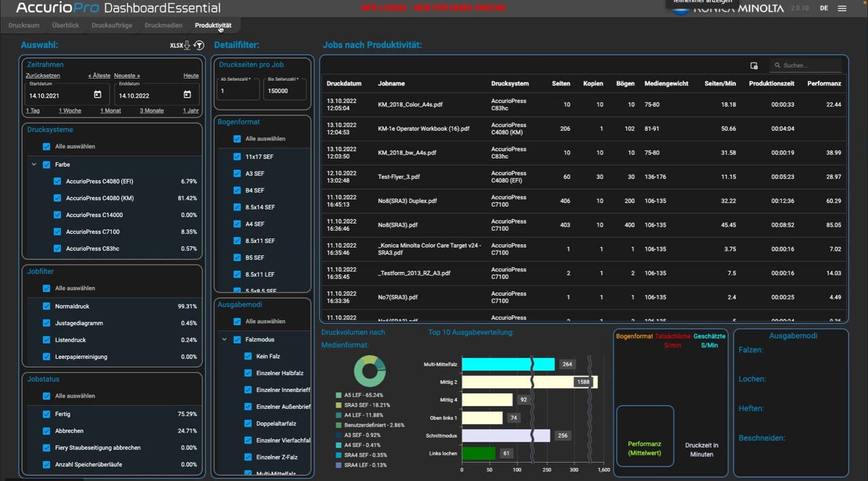Screen dimensions: 868x481
Task: Set timeframe to 1 Woche
Action: [x=70, y=111]
